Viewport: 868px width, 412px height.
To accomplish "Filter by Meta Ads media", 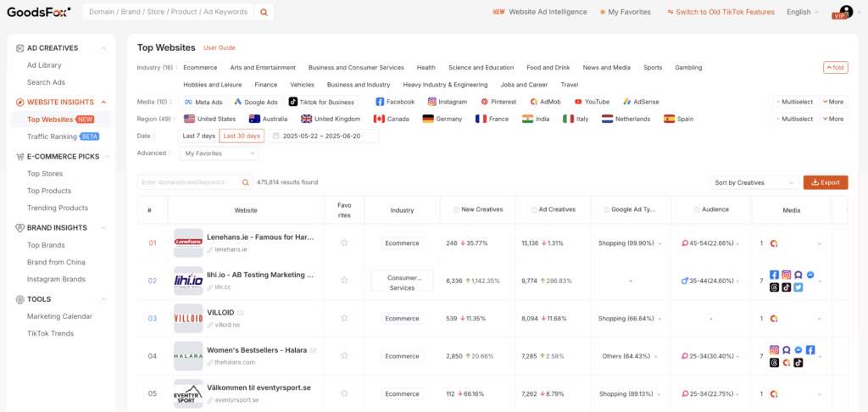I will (x=203, y=102).
